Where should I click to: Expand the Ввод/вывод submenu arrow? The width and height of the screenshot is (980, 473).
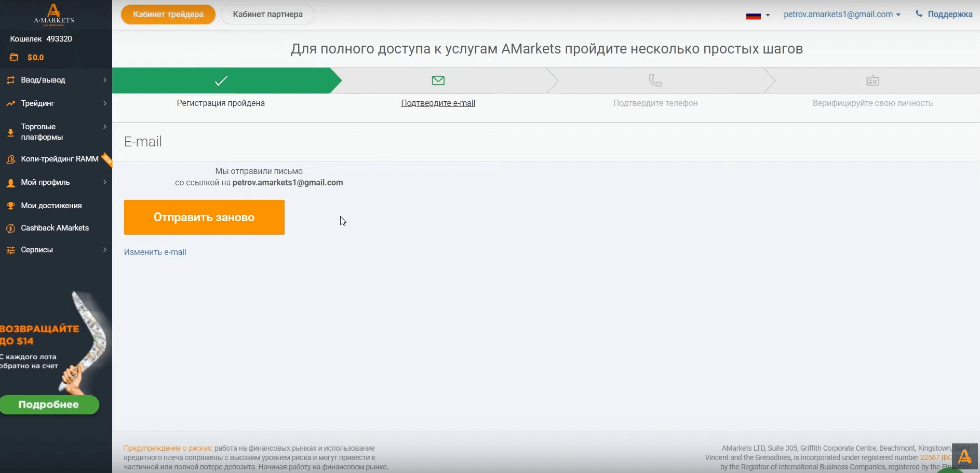[105, 80]
